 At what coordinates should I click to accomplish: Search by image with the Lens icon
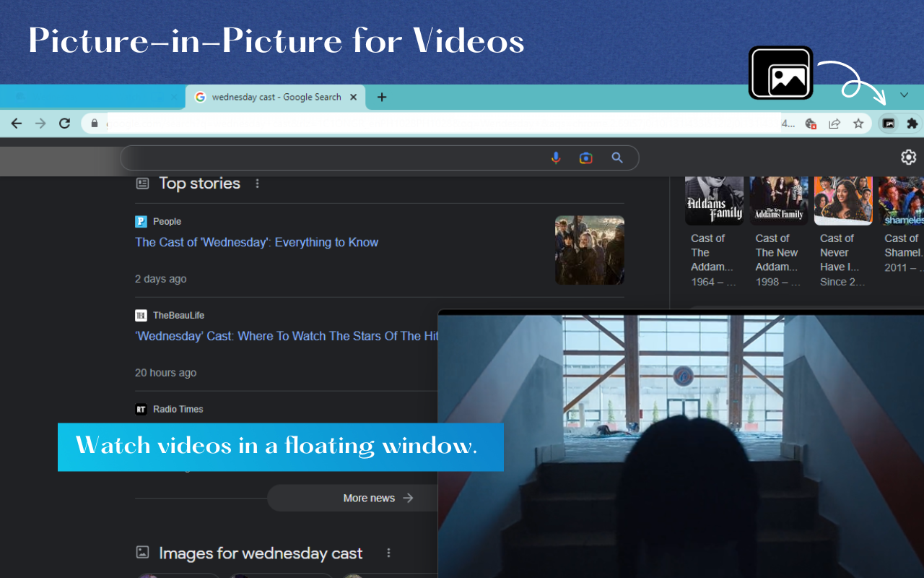click(586, 158)
